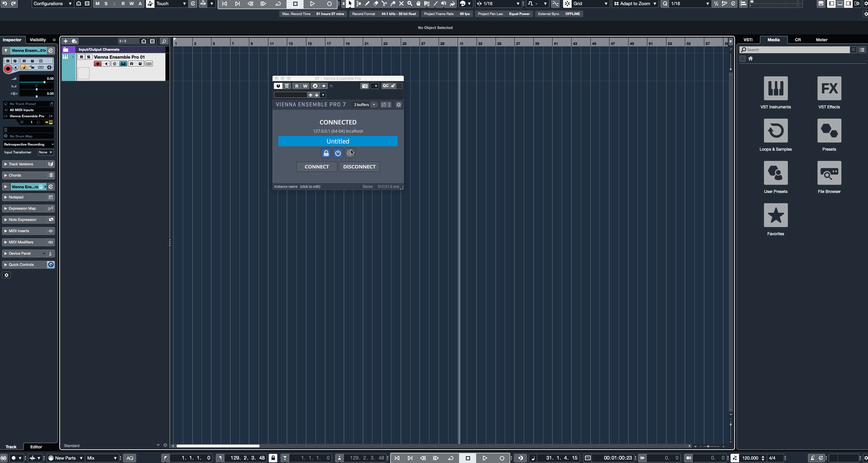Open the File Browser tile
868x463 pixels.
click(829, 173)
